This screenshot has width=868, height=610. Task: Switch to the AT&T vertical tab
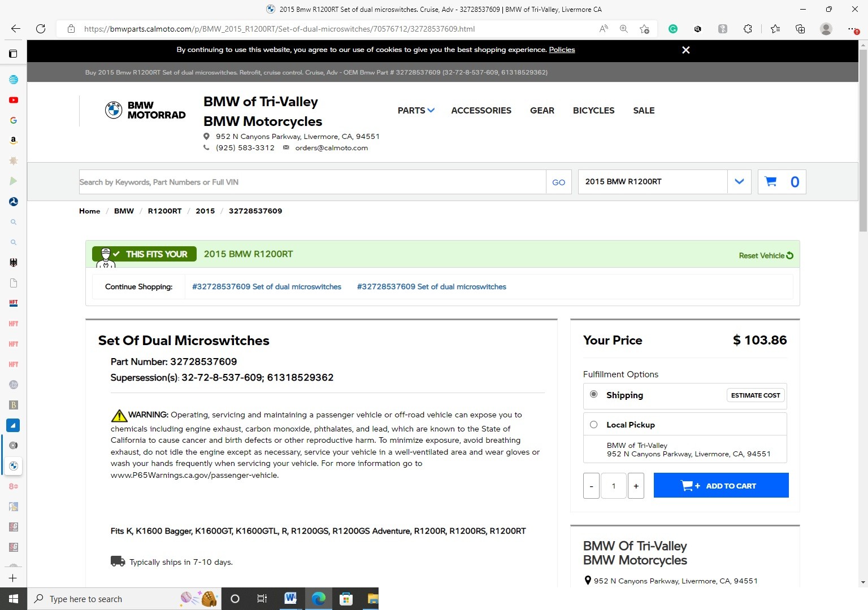[x=14, y=80]
